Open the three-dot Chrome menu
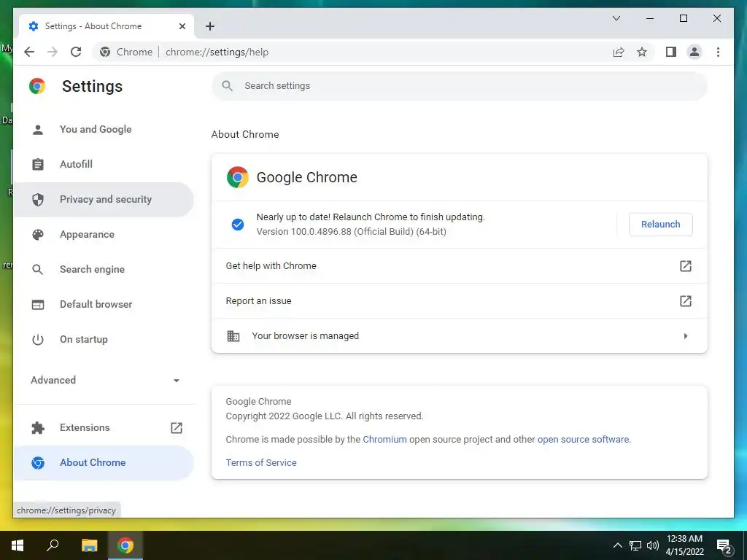 point(718,52)
